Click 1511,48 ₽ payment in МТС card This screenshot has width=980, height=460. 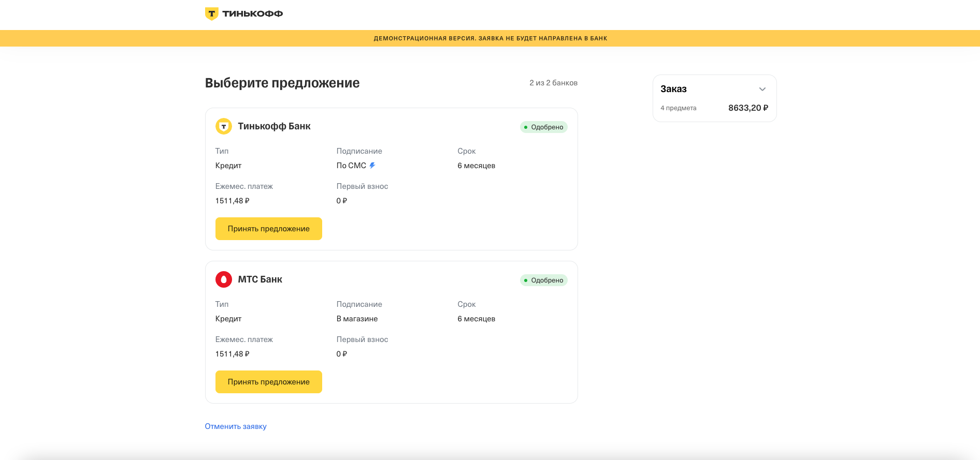[x=233, y=354]
